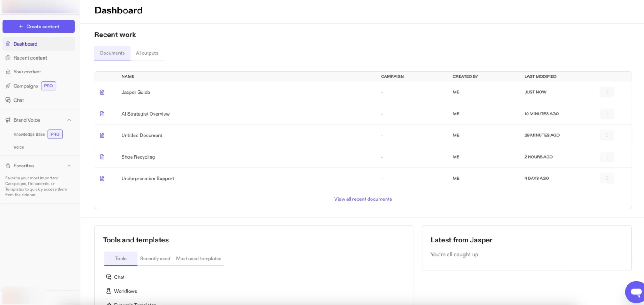Click the Jasper Guide document icon
Screen dimensions: 644x305
(x=102, y=92)
